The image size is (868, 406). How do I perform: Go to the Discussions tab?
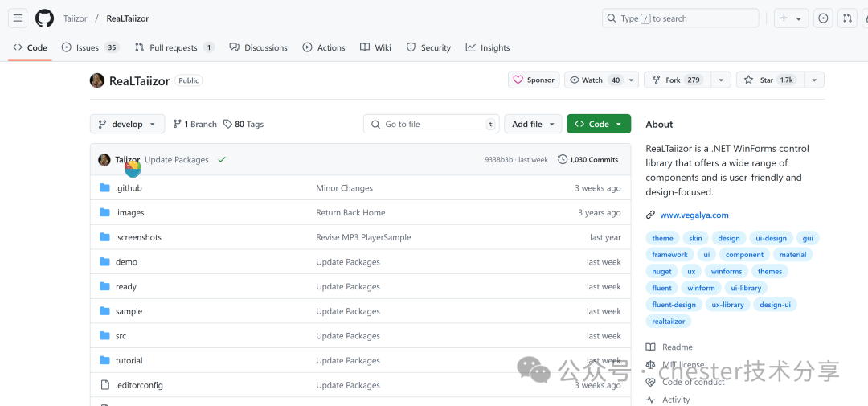pyautogui.click(x=259, y=47)
